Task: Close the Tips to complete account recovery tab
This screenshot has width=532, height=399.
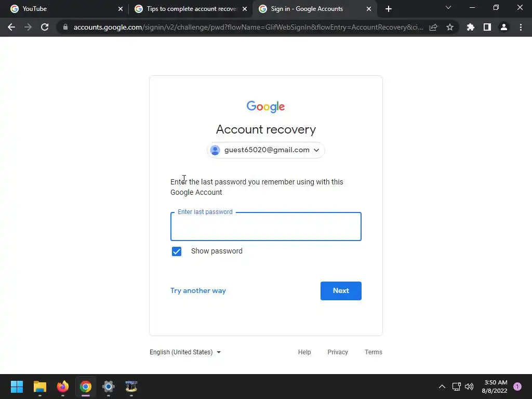Action: (x=245, y=9)
